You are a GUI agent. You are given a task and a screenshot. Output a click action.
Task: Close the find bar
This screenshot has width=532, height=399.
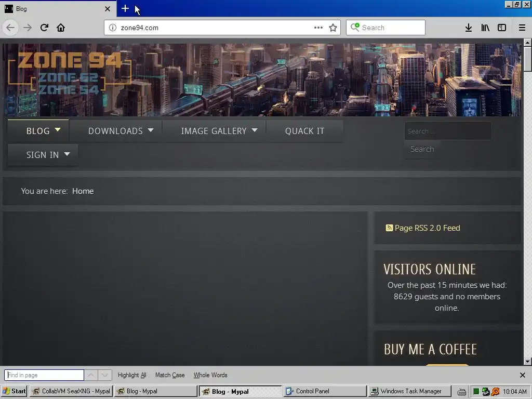click(523, 375)
